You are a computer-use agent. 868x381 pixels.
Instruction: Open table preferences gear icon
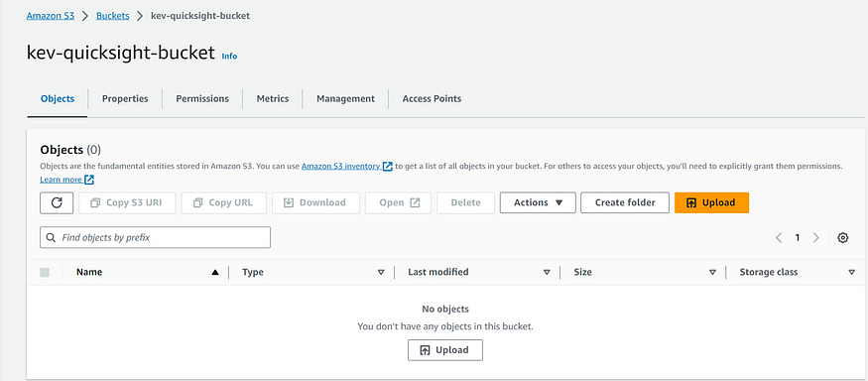click(x=842, y=238)
